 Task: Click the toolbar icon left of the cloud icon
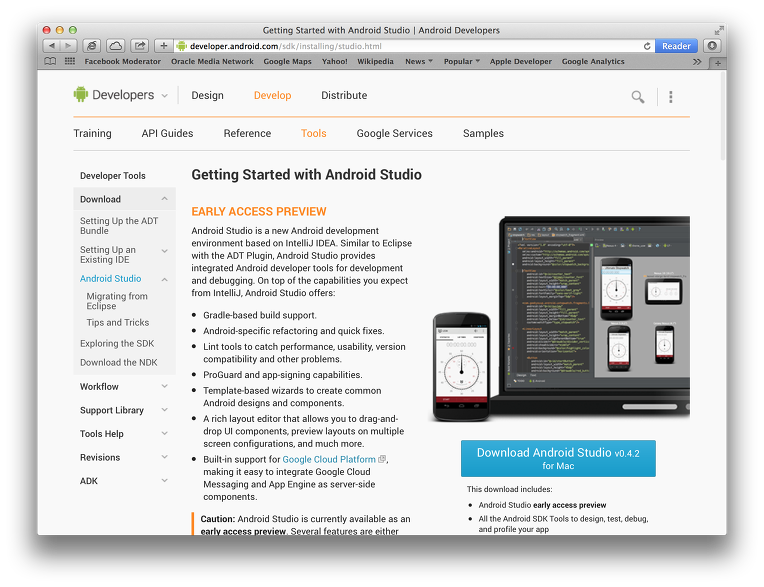click(91, 46)
